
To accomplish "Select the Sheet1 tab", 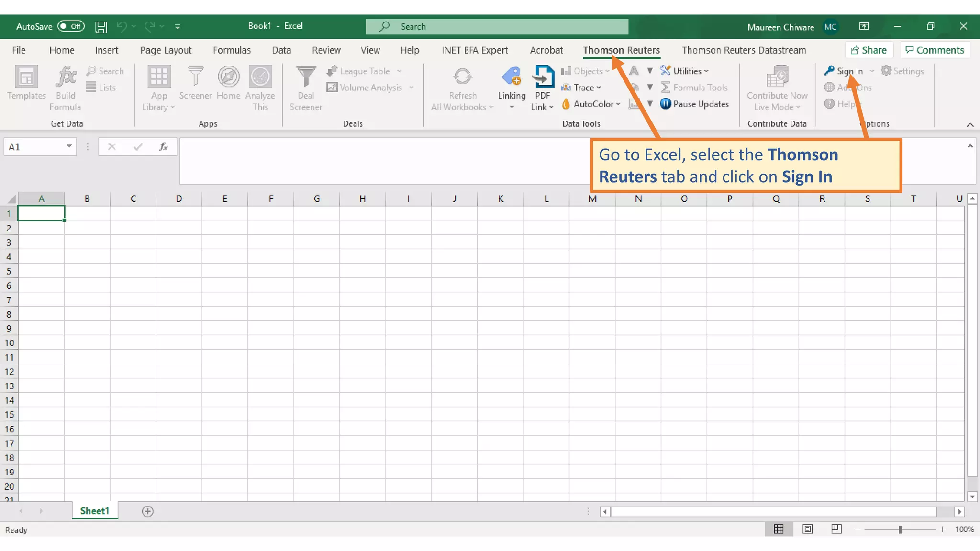I will [95, 511].
